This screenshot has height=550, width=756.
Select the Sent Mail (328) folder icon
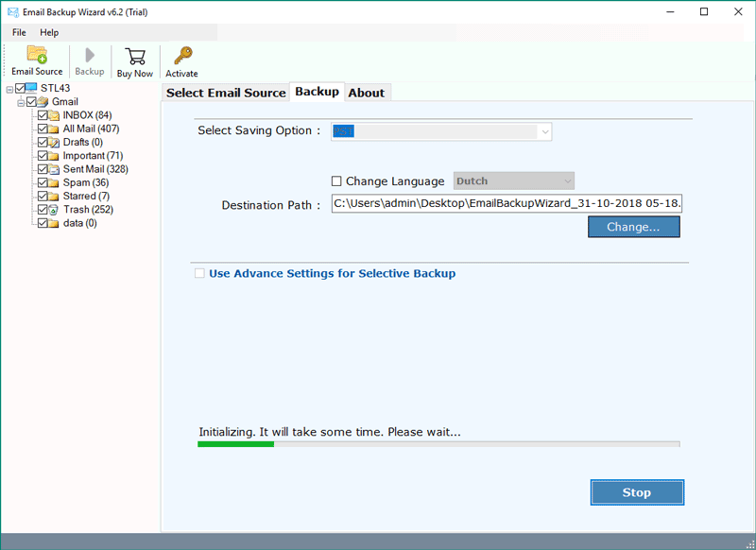tap(54, 169)
